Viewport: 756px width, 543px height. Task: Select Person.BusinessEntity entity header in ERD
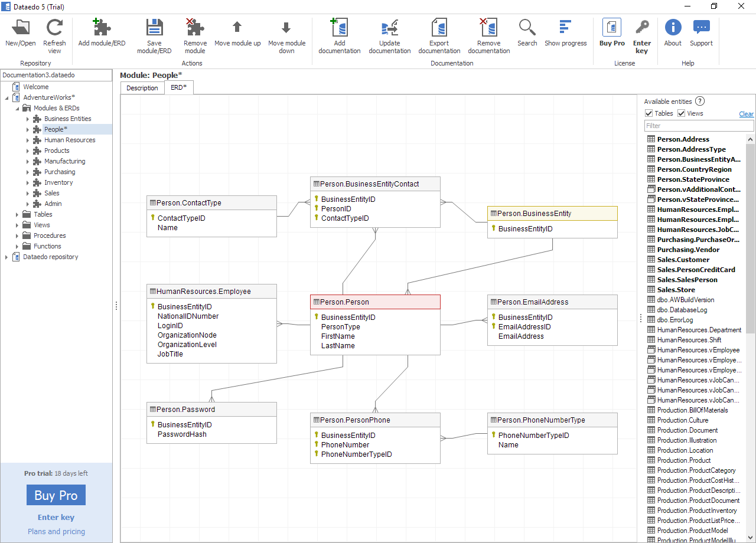(552, 214)
